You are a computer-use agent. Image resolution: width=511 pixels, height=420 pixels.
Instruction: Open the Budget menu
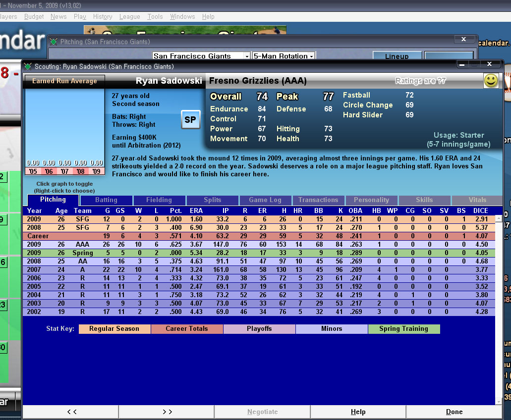pos(34,17)
